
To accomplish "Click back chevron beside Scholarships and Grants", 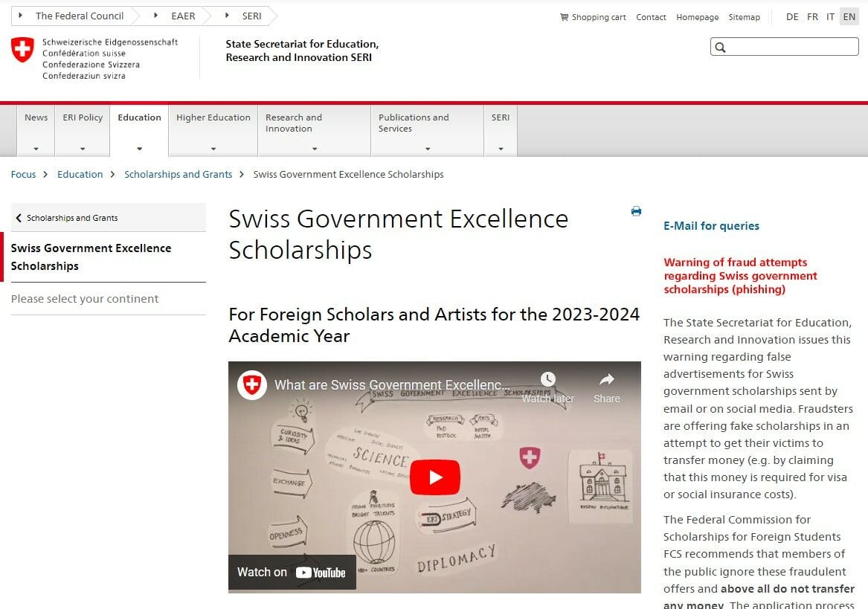I will [x=19, y=218].
